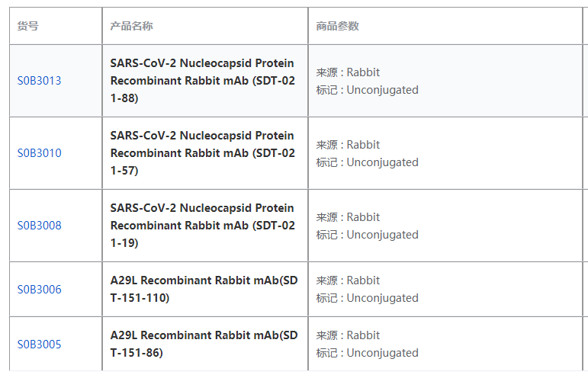Screen dimensions: 588x375
Task: Click 来源: Rabbit in the S0B3006 row
Action: coord(349,280)
